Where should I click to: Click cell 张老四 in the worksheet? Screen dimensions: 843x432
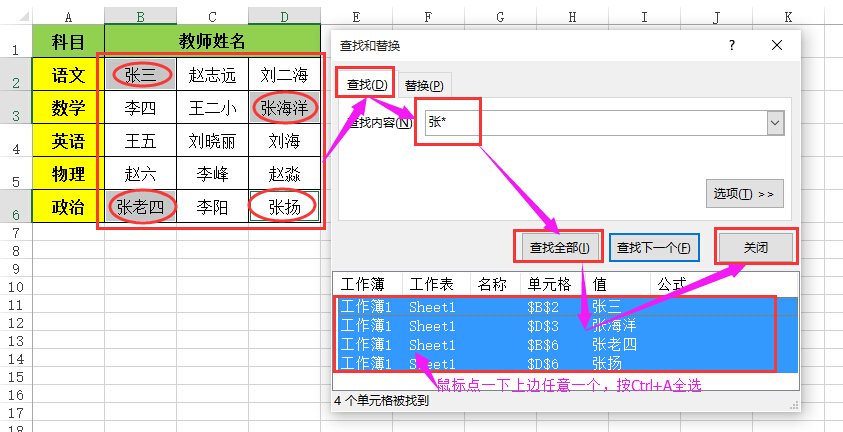click(140, 206)
